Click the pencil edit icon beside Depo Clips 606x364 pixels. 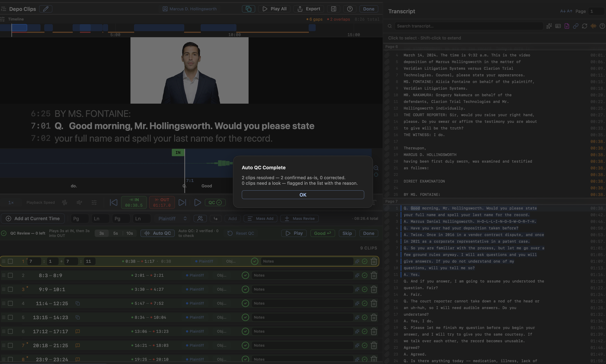pos(46,9)
